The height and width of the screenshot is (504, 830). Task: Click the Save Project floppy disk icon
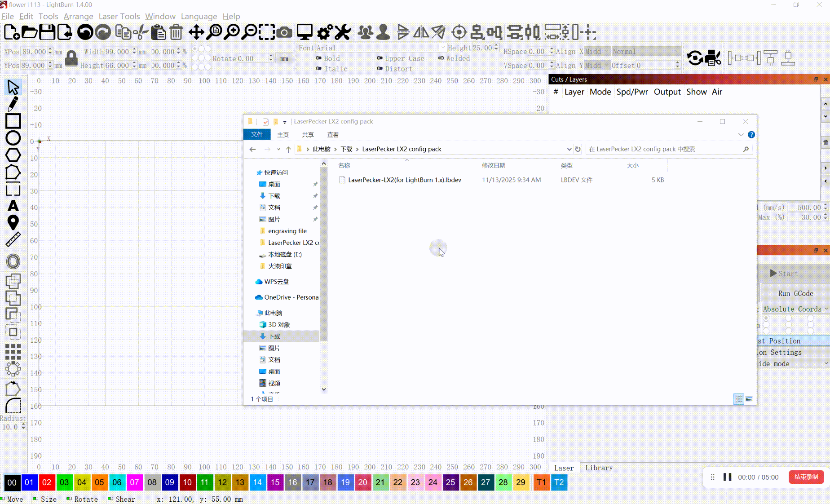(x=47, y=32)
